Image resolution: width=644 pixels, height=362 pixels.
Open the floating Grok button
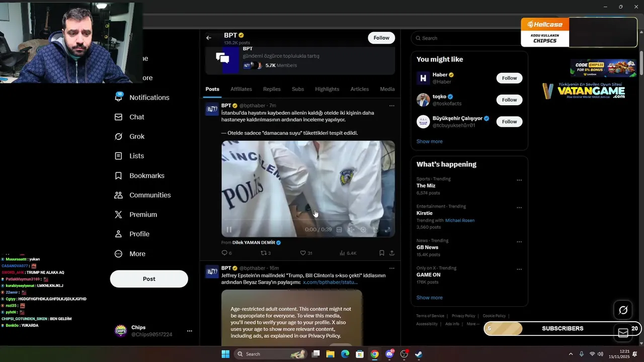pyautogui.click(x=623, y=310)
